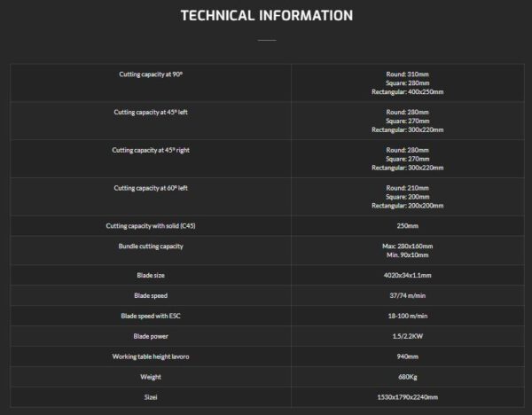Select the '1530x1790x2240mm' size value
This screenshot has height=415, width=532.
(407, 397)
